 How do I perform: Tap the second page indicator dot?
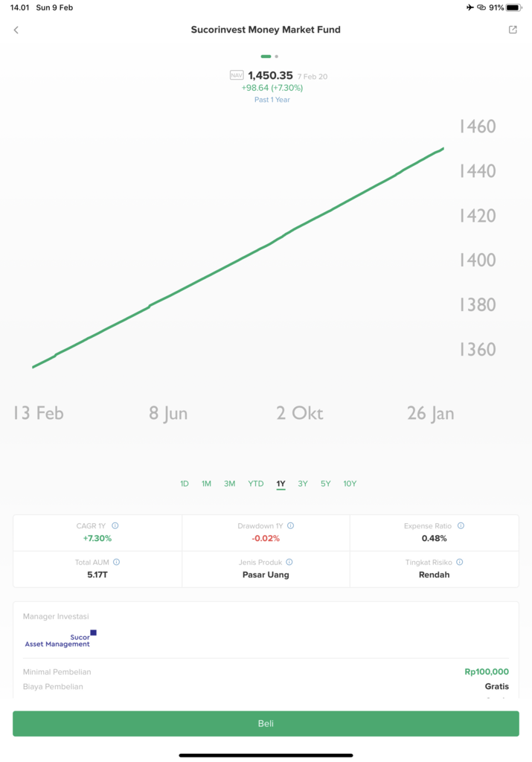point(277,57)
